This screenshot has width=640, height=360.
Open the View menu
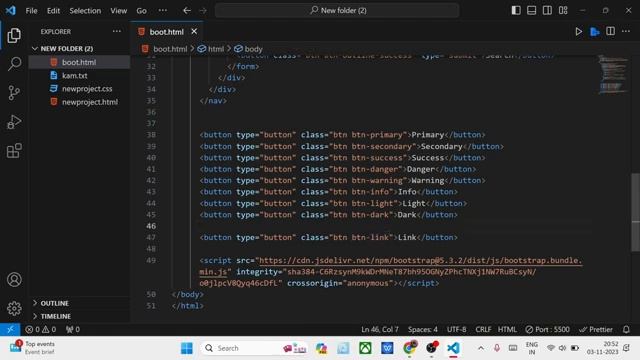point(118,11)
